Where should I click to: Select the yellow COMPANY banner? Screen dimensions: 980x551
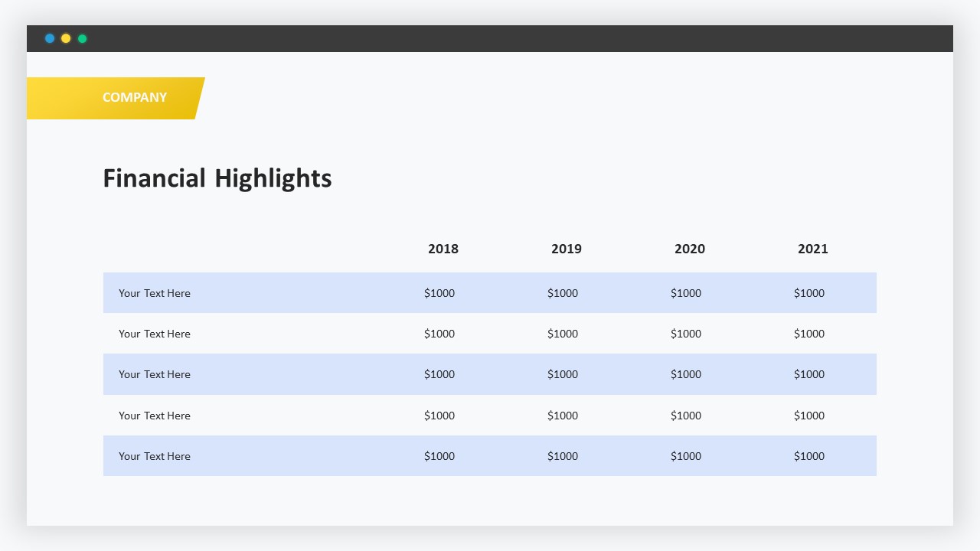[116, 98]
